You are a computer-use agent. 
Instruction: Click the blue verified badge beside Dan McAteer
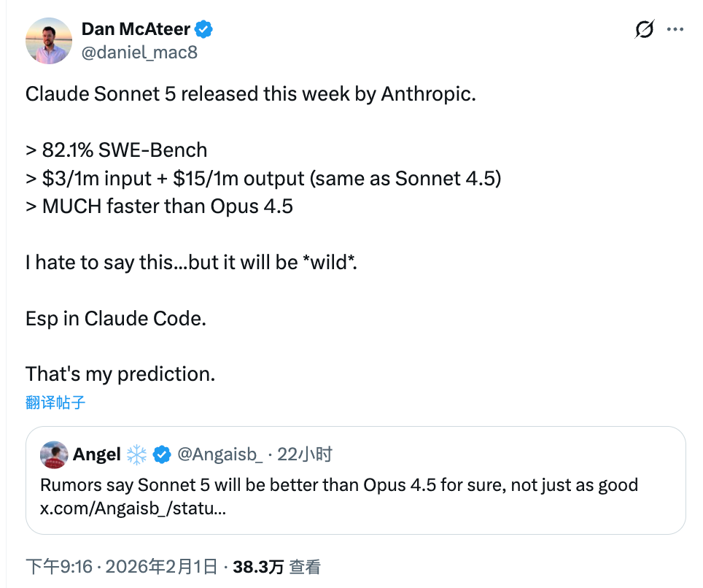pyautogui.click(x=203, y=29)
